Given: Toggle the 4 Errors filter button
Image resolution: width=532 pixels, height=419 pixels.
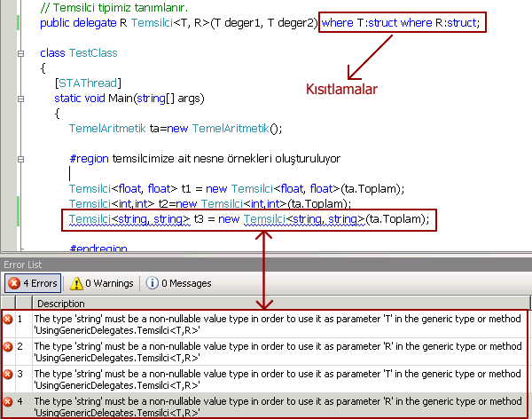Looking at the screenshot, I should [33, 283].
